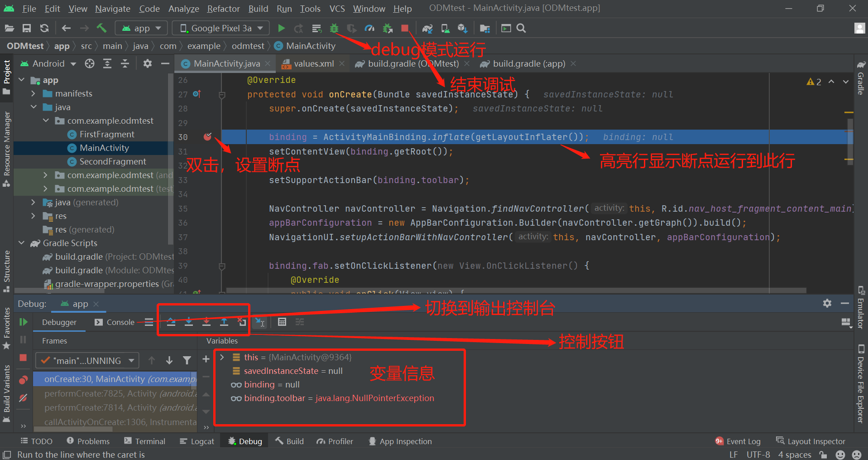Stop the app with red square
This screenshot has width=868, height=460.
(405, 29)
